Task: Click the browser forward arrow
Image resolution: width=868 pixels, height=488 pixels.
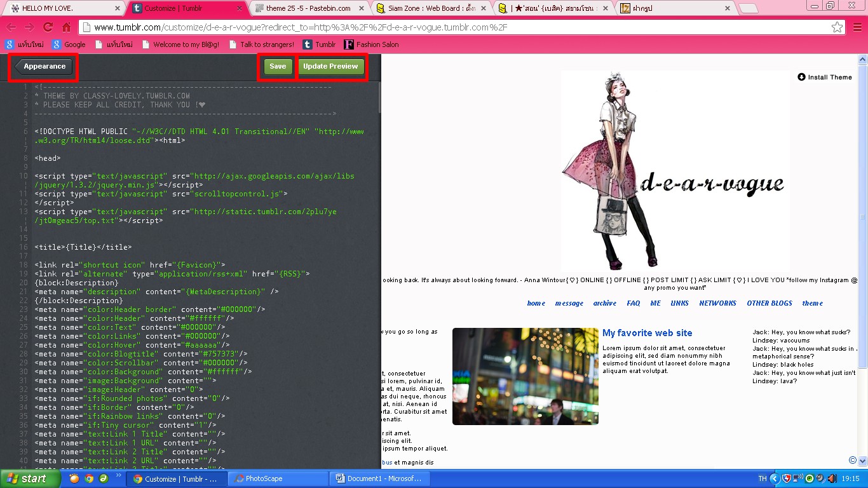Action: [29, 27]
